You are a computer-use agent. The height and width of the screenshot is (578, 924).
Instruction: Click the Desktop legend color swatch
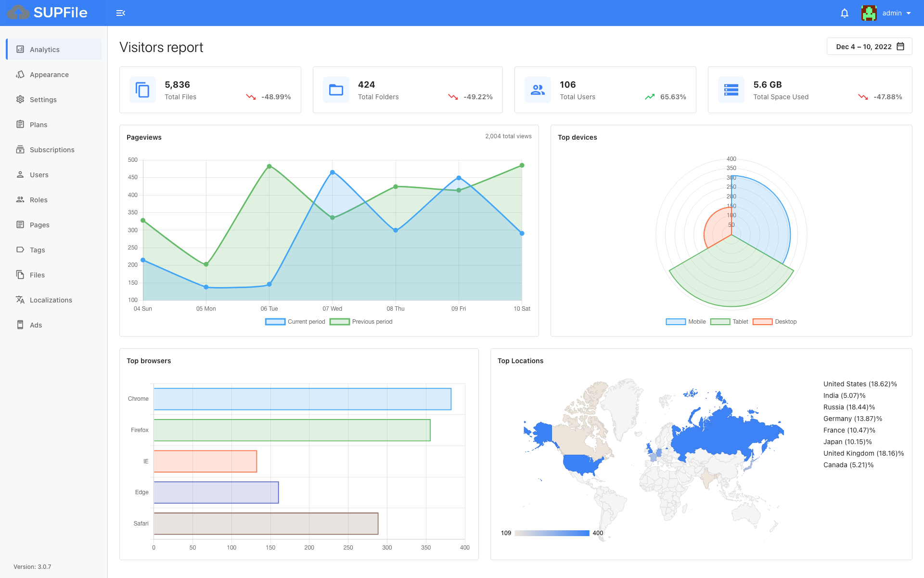click(762, 322)
